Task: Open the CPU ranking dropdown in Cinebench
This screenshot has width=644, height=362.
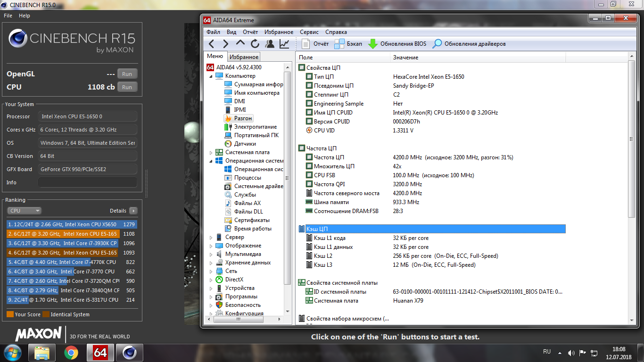Action: [x=24, y=211]
